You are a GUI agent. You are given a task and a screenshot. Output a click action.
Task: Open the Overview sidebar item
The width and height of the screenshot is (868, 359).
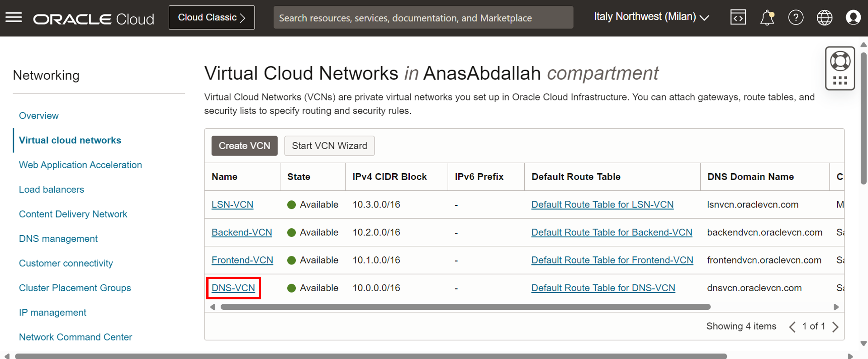point(39,116)
